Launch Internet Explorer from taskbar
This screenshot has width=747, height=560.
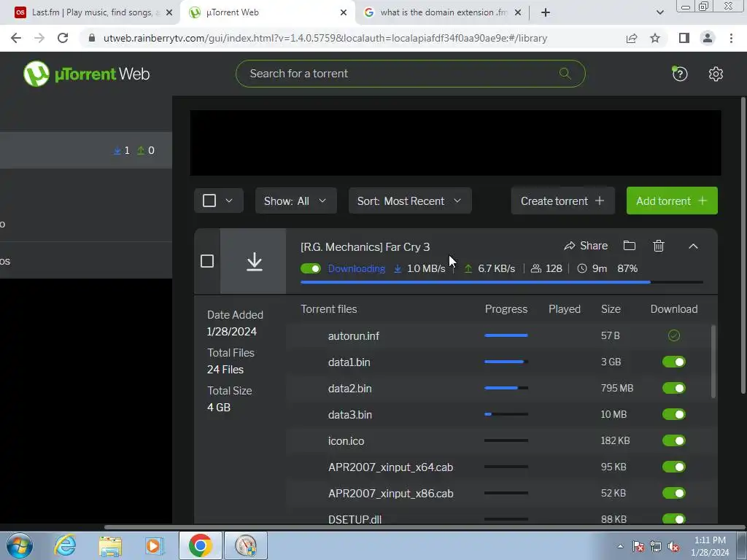(65, 545)
